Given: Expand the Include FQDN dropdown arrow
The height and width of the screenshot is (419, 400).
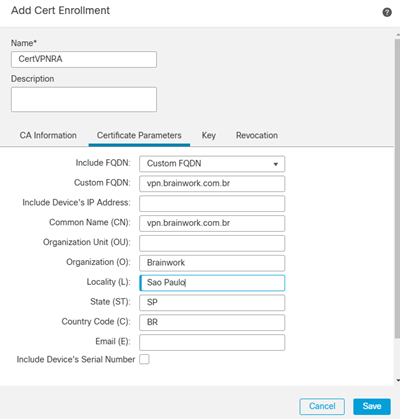Looking at the screenshot, I should tap(276, 164).
